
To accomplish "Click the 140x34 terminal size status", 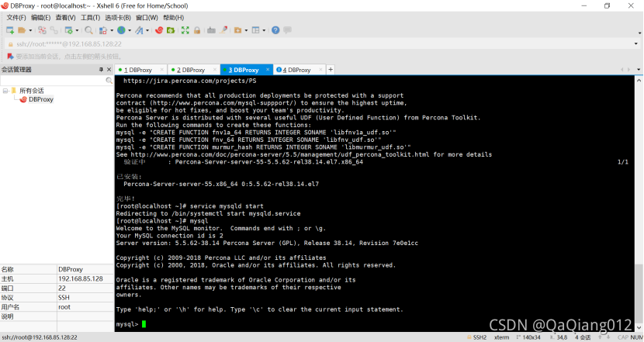I will coord(528,337).
